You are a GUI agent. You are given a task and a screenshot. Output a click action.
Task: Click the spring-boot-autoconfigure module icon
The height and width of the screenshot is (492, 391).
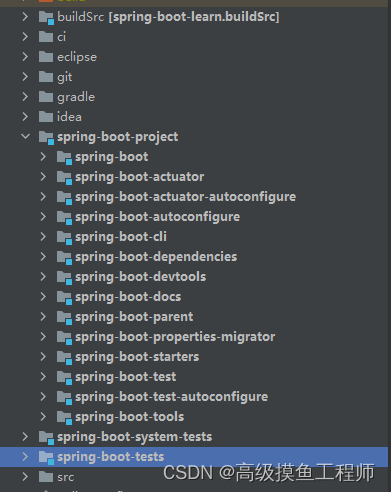coord(64,218)
